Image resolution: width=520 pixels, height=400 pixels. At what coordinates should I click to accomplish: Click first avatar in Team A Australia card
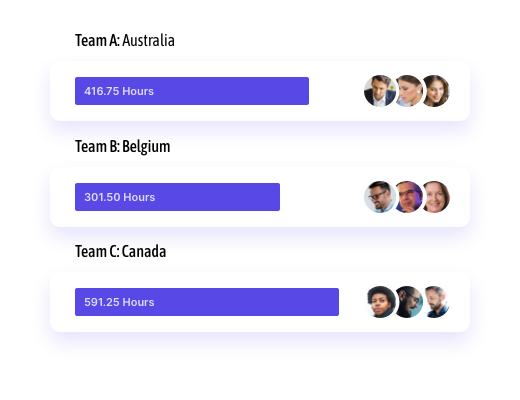coord(380,91)
